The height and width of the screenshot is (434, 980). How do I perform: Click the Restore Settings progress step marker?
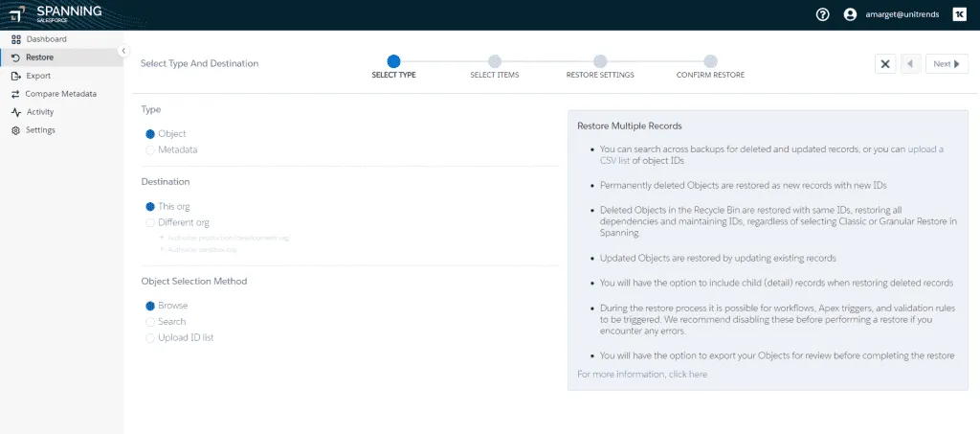[x=600, y=62]
